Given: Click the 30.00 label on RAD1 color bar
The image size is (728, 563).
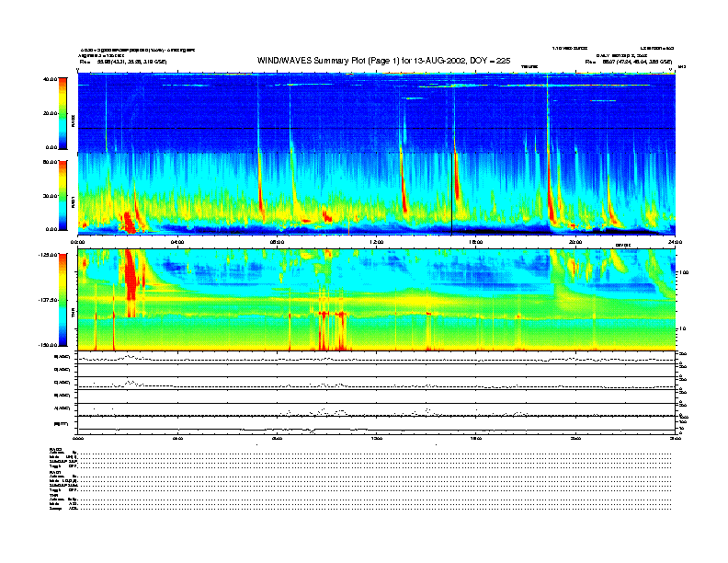Looking at the screenshot, I should coord(50,196).
